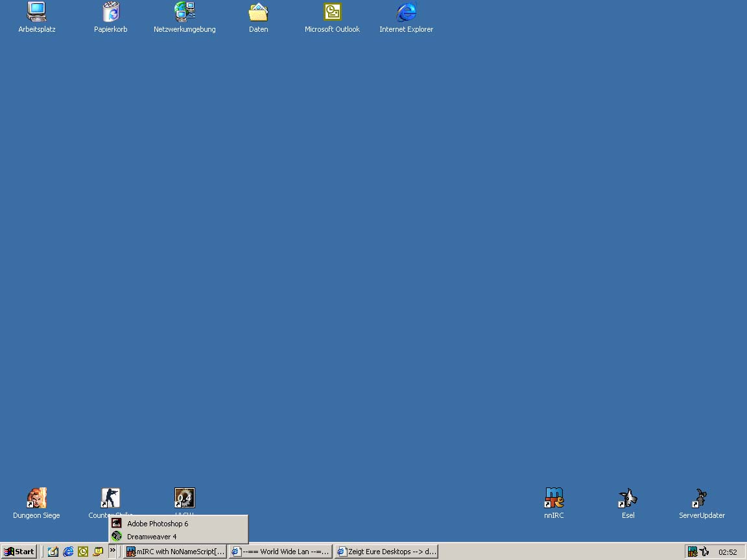
Task: Select the ServerUpdater desktop shortcut
Action: click(x=702, y=498)
